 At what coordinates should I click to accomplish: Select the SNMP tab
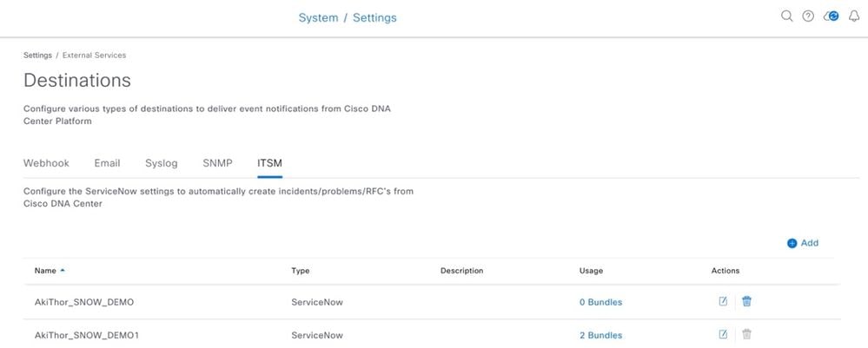217,163
